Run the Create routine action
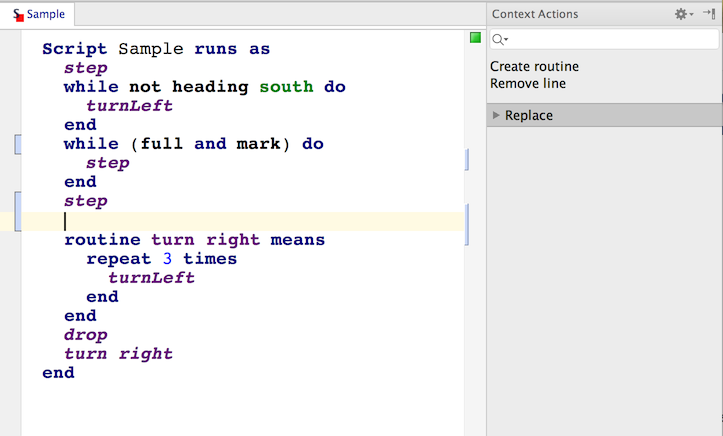 [534, 67]
